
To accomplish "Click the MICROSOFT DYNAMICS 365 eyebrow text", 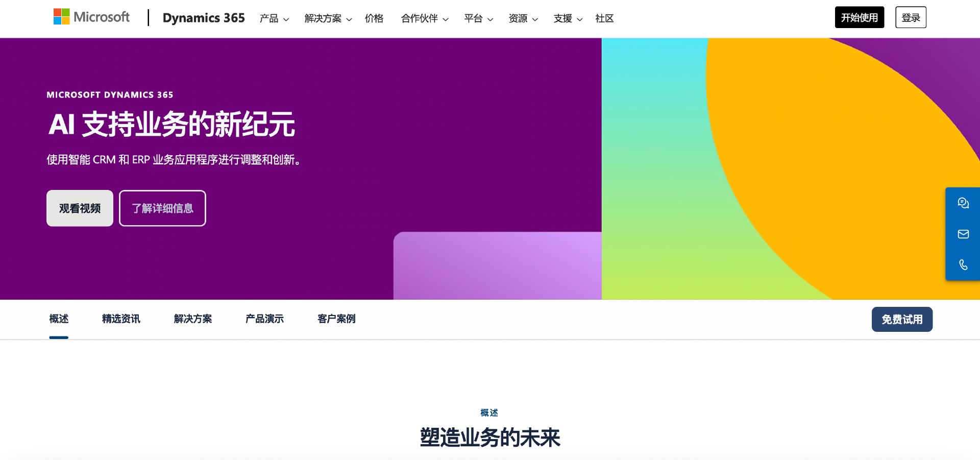I will point(110,95).
